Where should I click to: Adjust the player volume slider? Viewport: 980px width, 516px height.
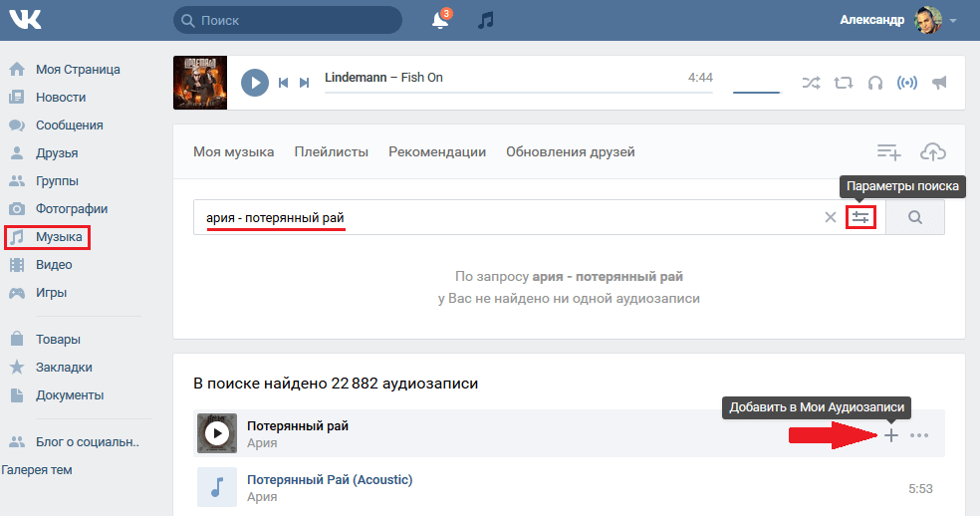(756, 92)
